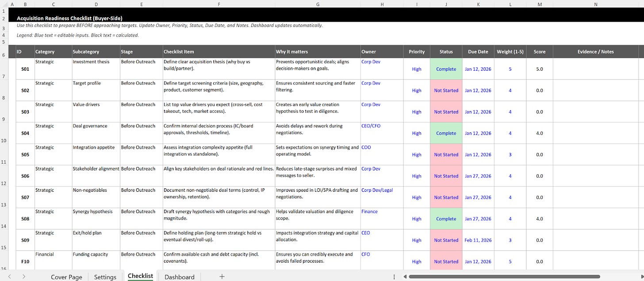The width and height of the screenshot is (644, 281).
Task: Select Complete status for row S01
Action: point(446,69)
